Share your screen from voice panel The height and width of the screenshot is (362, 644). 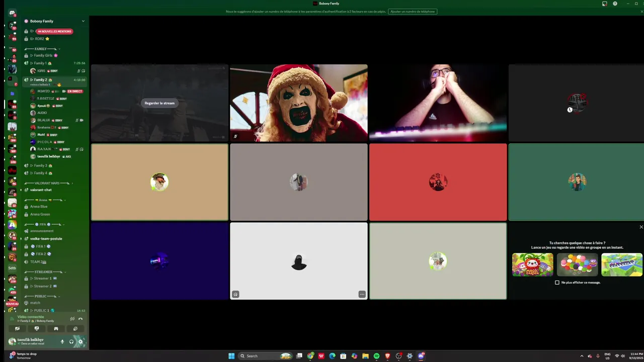point(36,328)
